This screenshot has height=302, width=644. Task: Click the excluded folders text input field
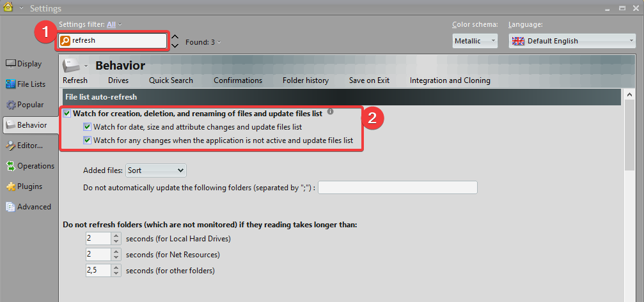397,188
